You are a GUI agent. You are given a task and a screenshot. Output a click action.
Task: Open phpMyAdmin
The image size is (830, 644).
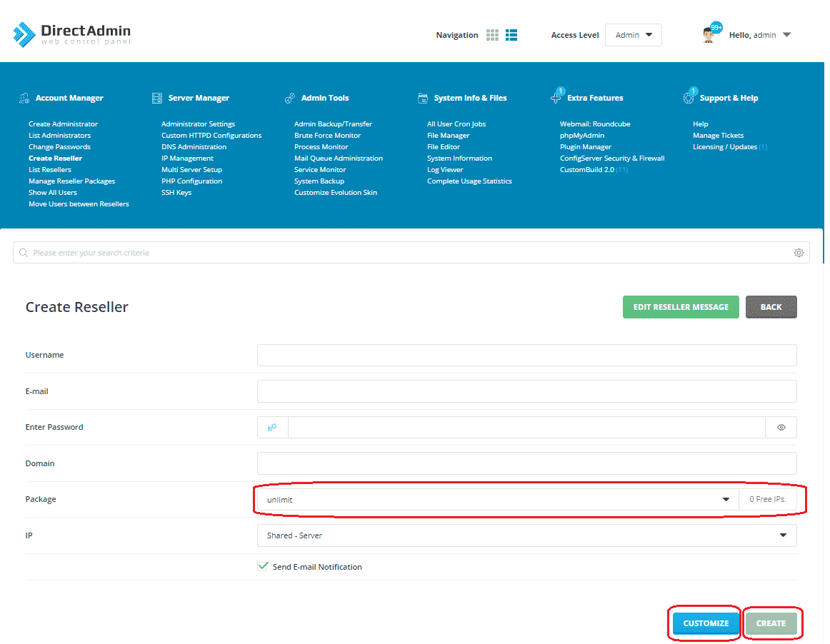(x=581, y=136)
